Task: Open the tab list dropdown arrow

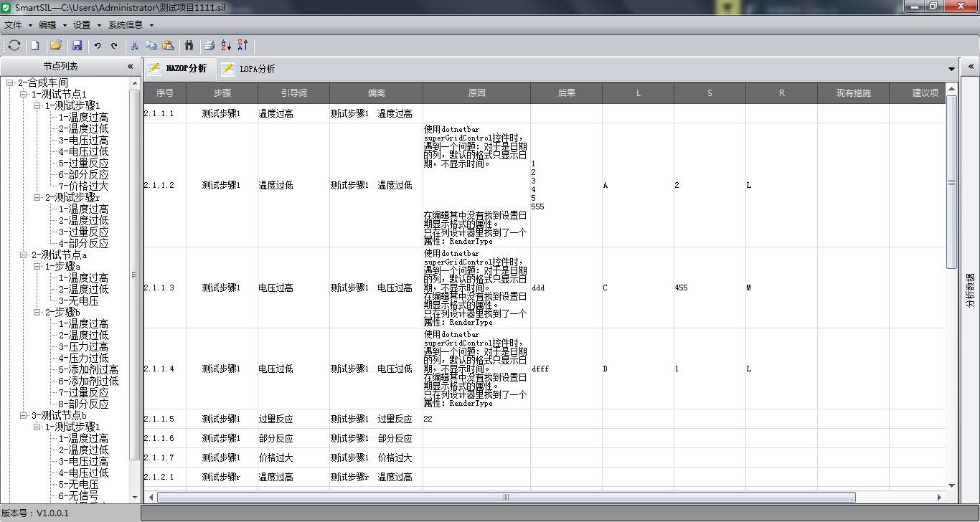Action: point(951,70)
